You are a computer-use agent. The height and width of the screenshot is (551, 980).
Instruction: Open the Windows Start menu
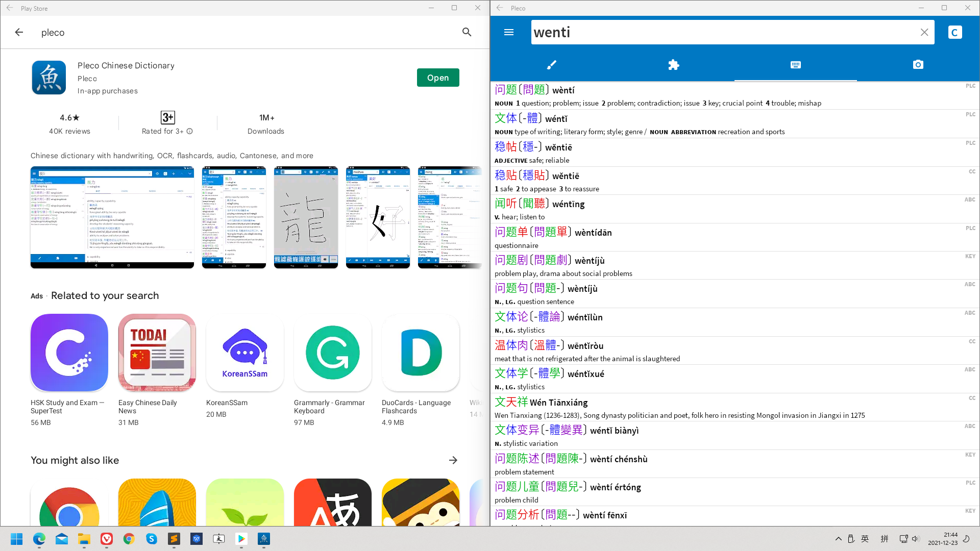17,539
